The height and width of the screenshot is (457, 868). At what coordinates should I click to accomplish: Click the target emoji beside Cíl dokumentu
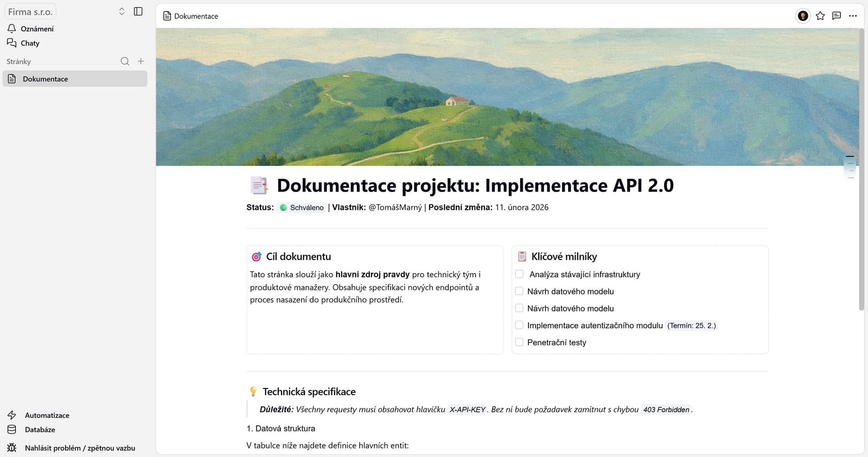click(x=257, y=257)
